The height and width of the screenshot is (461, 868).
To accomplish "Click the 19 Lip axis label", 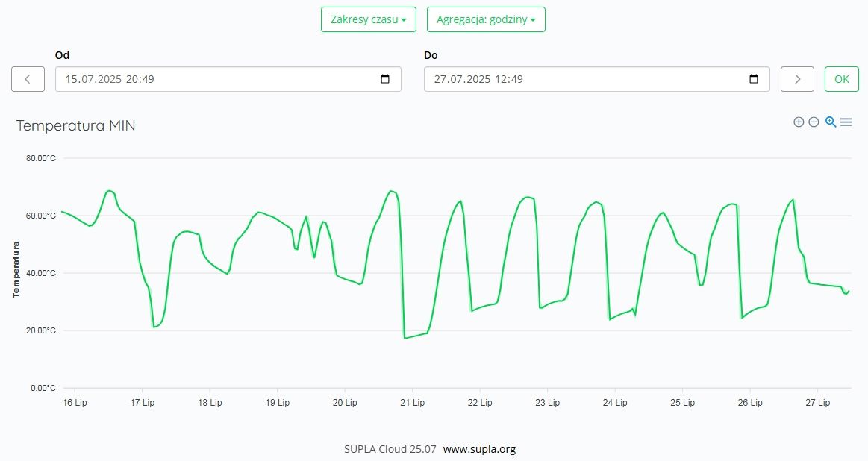I will (278, 402).
